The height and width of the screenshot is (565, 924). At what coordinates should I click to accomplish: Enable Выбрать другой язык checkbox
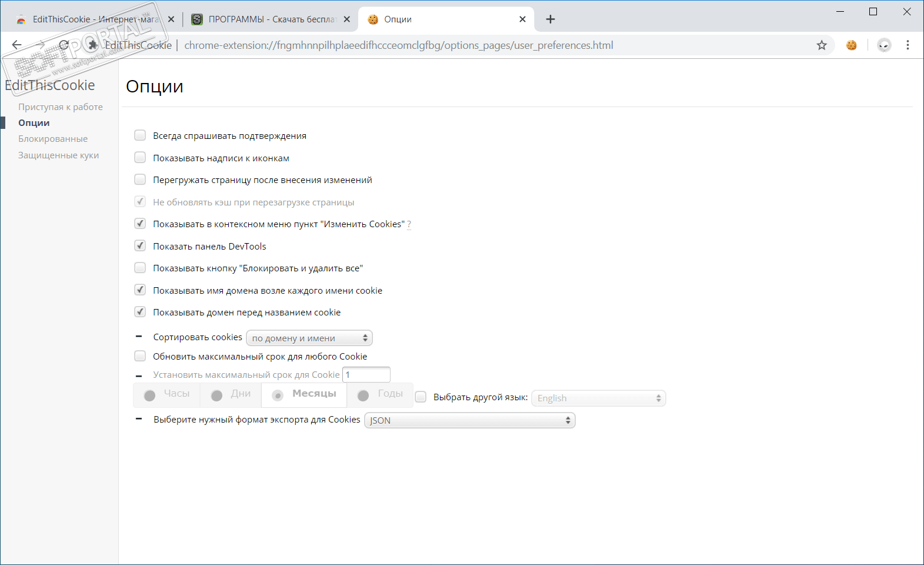pyautogui.click(x=421, y=397)
